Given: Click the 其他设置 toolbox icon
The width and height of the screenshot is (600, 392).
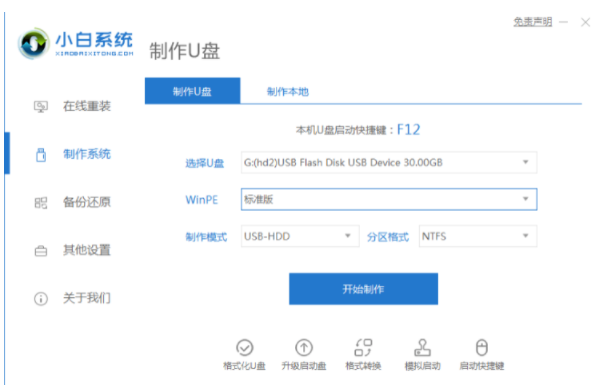Looking at the screenshot, I should 41,251.
